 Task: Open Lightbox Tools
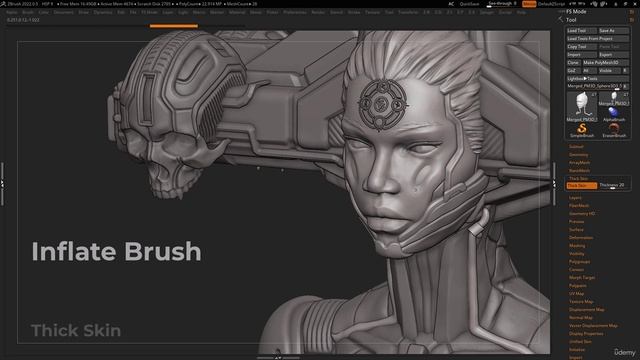598,78
